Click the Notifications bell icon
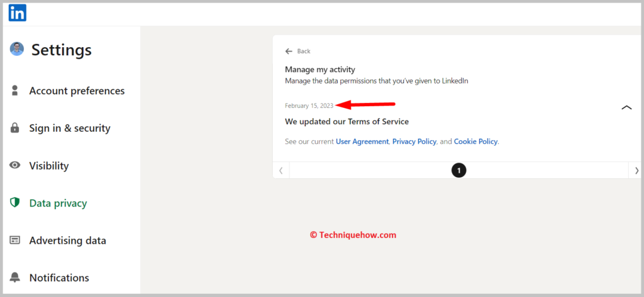Viewport: 644px width, 297px height. [x=15, y=278]
